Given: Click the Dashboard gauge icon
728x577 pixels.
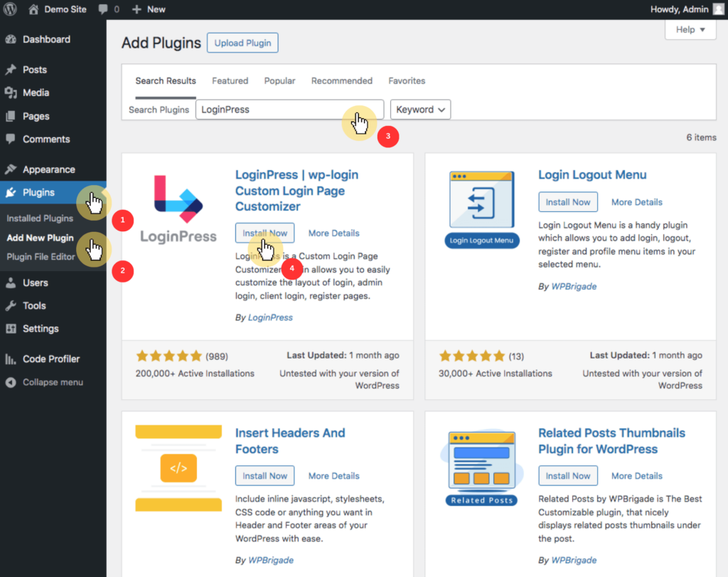Looking at the screenshot, I should point(11,40).
